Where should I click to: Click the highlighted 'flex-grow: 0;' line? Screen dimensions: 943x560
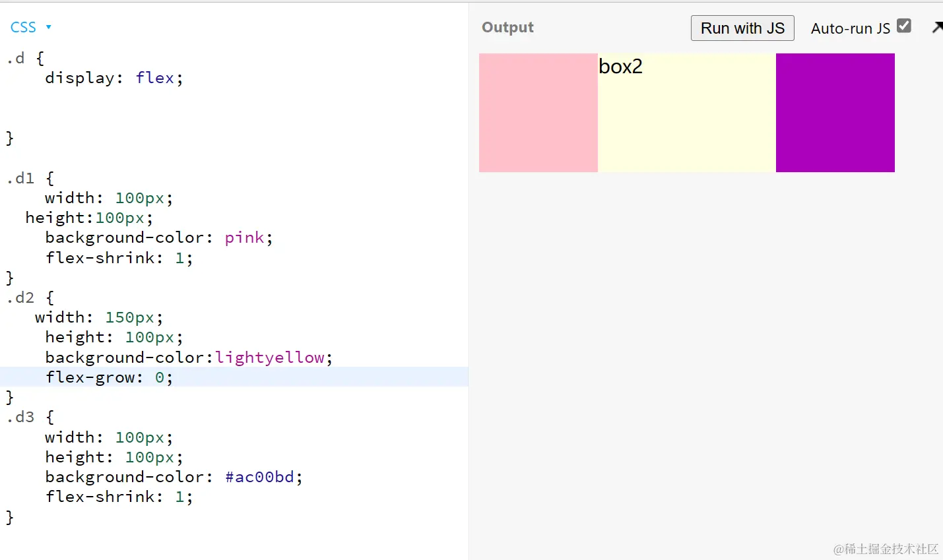[x=234, y=377]
